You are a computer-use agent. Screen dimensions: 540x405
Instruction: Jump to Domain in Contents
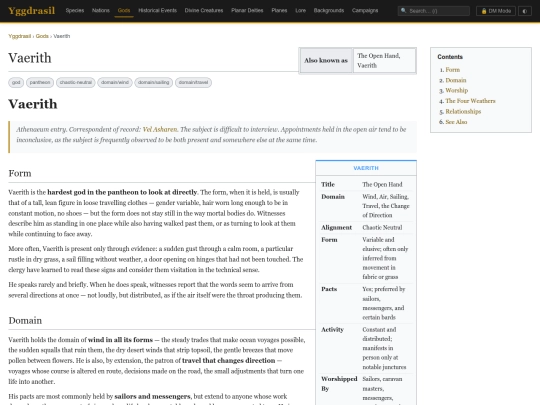point(456,80)
